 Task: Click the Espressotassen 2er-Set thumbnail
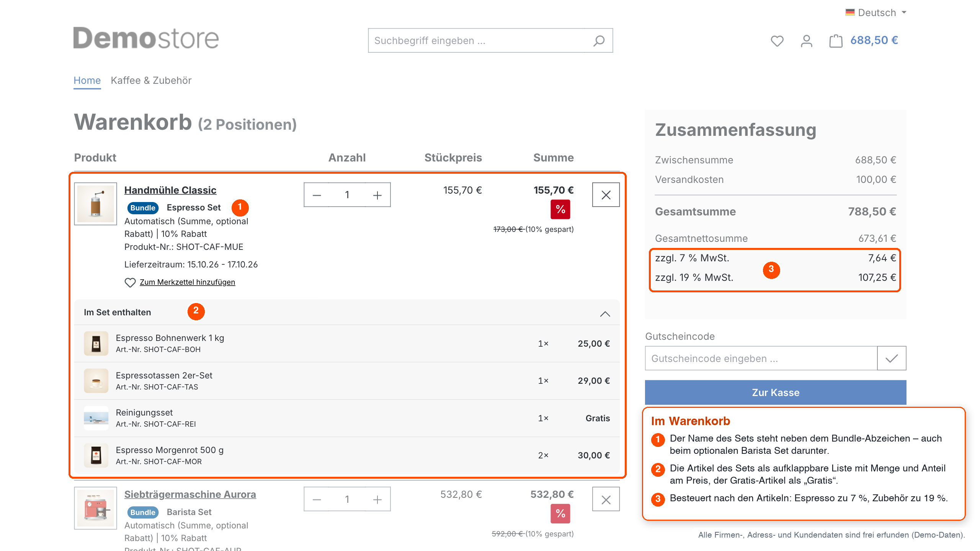coord(96,381)
